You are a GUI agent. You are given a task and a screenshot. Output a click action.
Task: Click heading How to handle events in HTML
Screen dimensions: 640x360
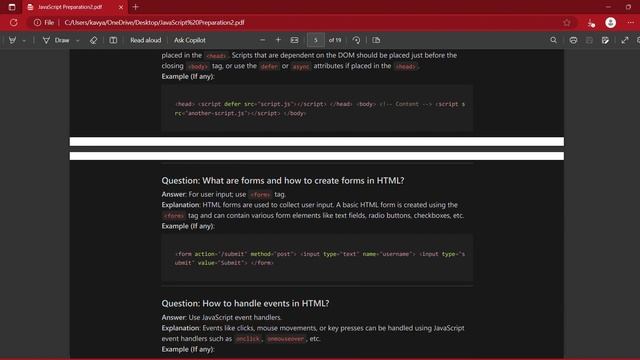[x=245, y=303]
